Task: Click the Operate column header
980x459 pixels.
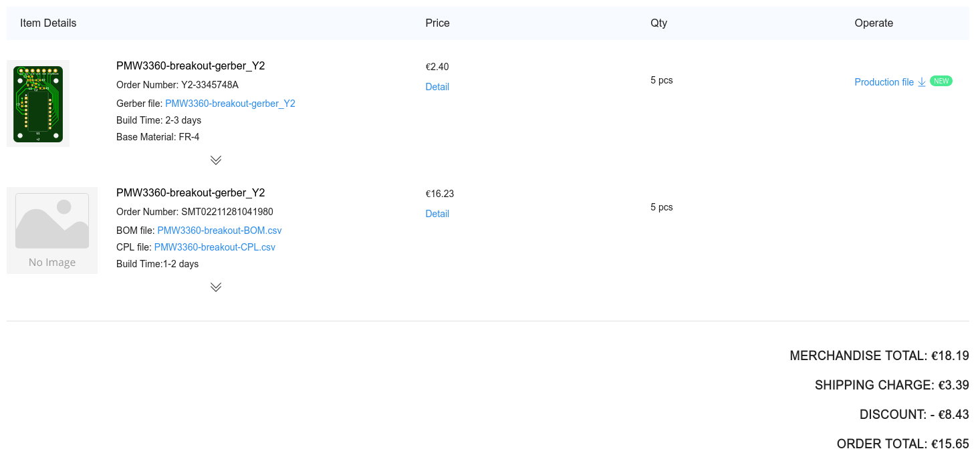Action: point(874,23)
